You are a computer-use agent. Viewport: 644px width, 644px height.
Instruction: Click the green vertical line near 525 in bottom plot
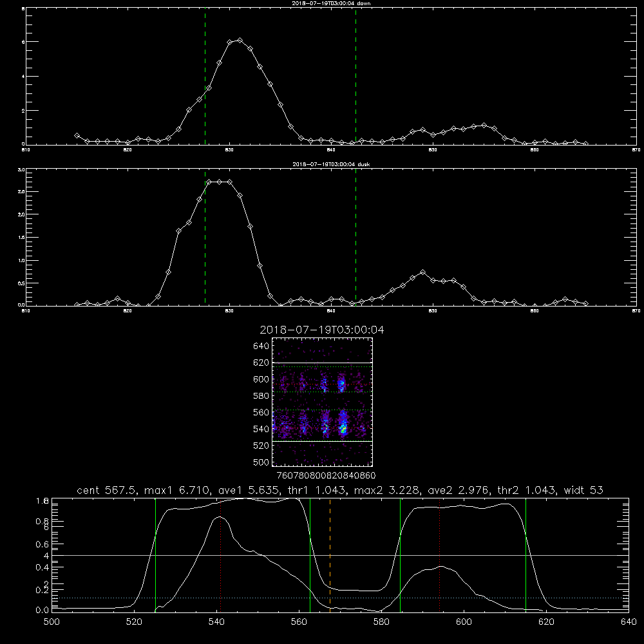click(155, 554)
